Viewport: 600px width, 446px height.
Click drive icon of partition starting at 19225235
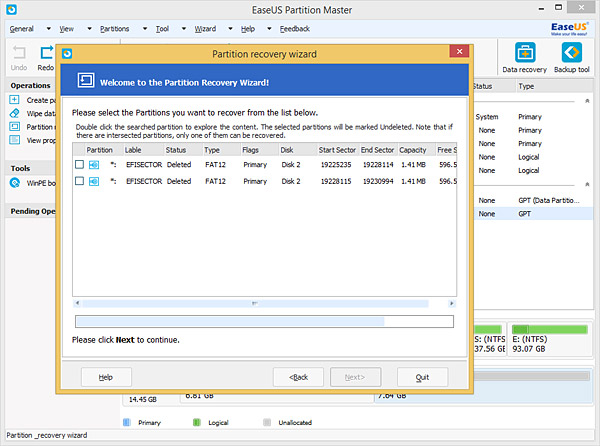coord(94,164)
